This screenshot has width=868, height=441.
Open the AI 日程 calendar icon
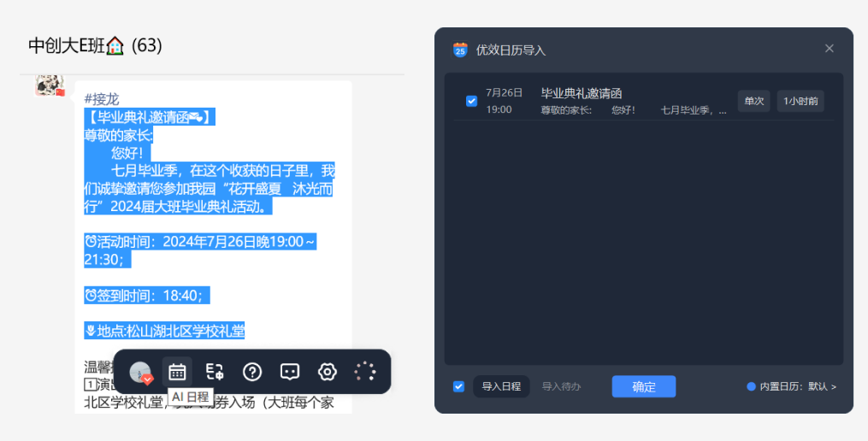177,371
